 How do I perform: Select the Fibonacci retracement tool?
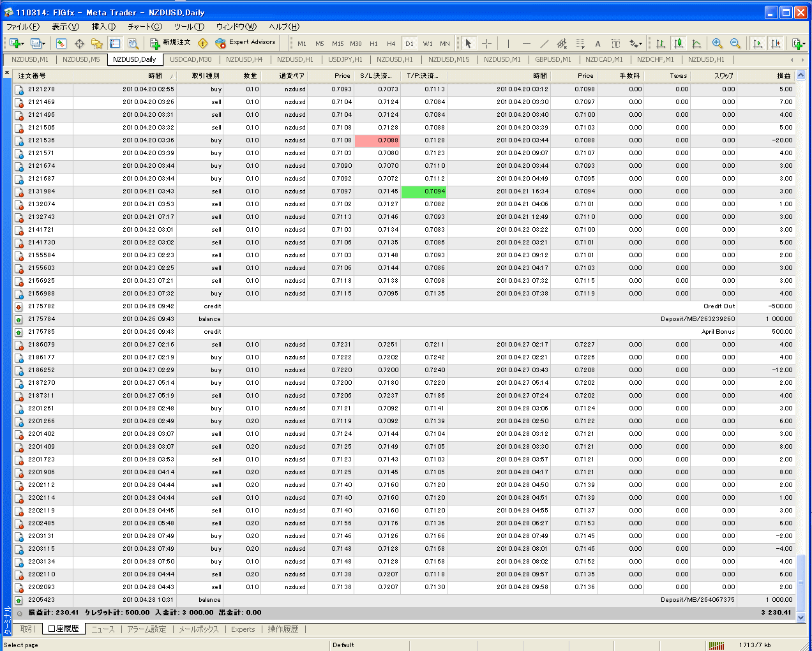(580, 43)
